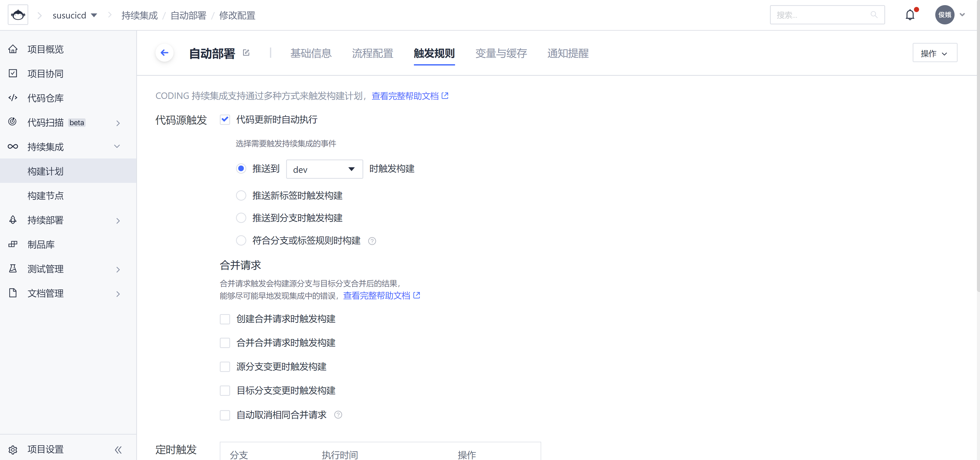Open 构建节点 in the sidebar

(45, 196)
